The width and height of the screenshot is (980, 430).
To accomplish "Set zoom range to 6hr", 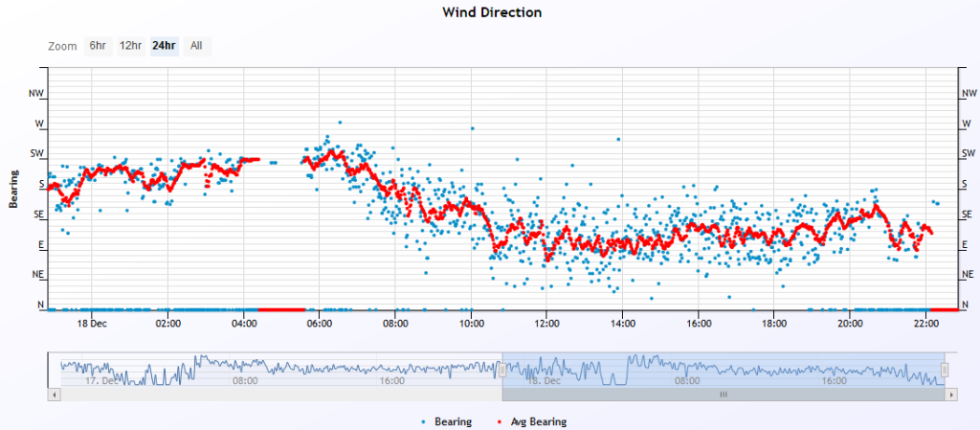I will pos(99,46).
